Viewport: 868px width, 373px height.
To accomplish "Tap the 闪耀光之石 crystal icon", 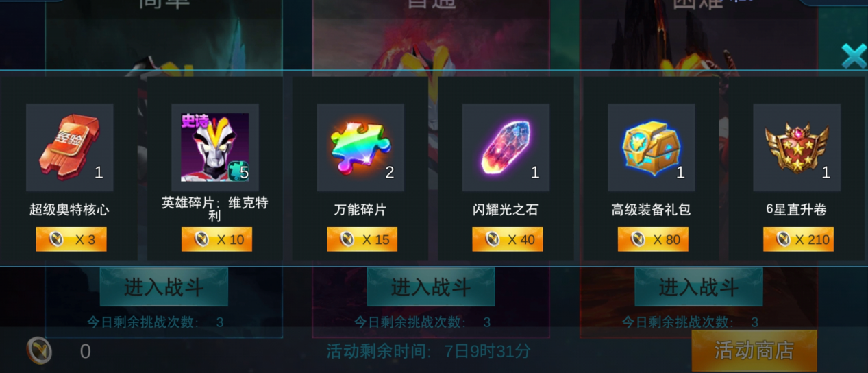I will point(506,147).
